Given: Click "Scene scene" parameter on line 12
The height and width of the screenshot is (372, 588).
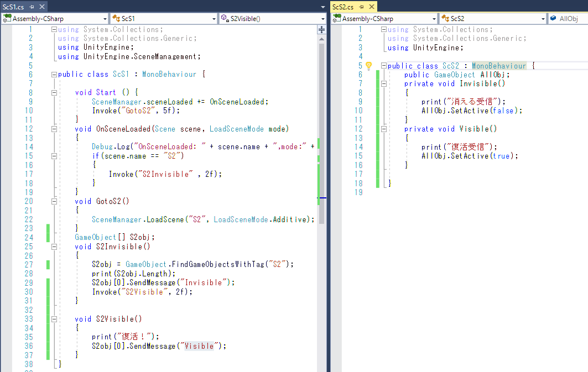Looking at the screenshot, I should coord(178,129).
